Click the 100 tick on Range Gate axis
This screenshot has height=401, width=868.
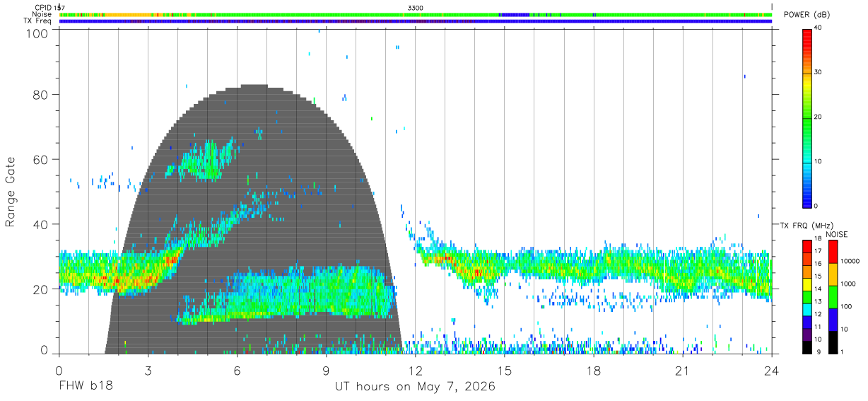[x=37, y=33]
